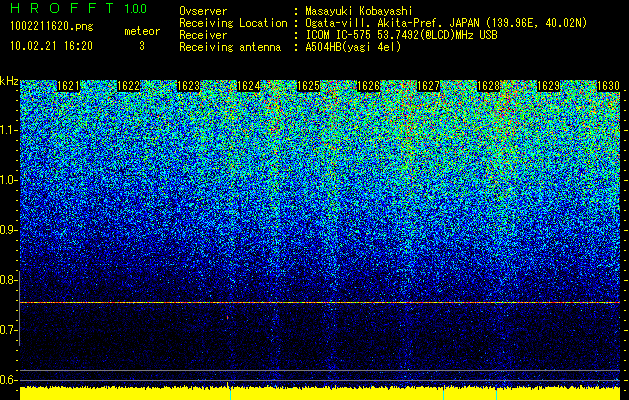This screenshot has width=629, height=400.
Task: Click the 1.0 frequency axis label
Action: click(x=7, y=180)
